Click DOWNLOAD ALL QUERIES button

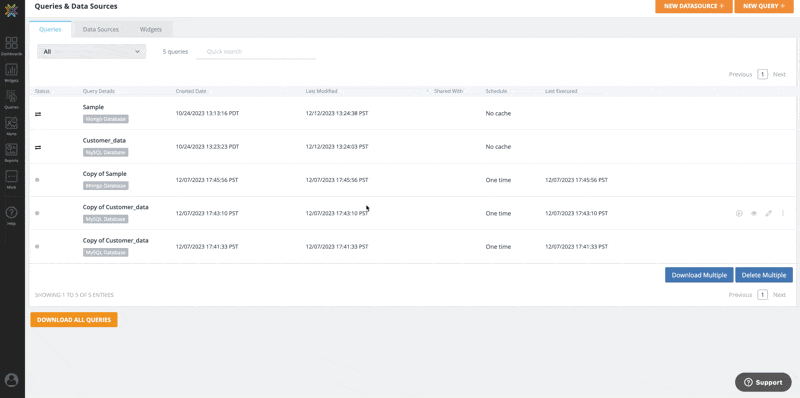point(74,320)
